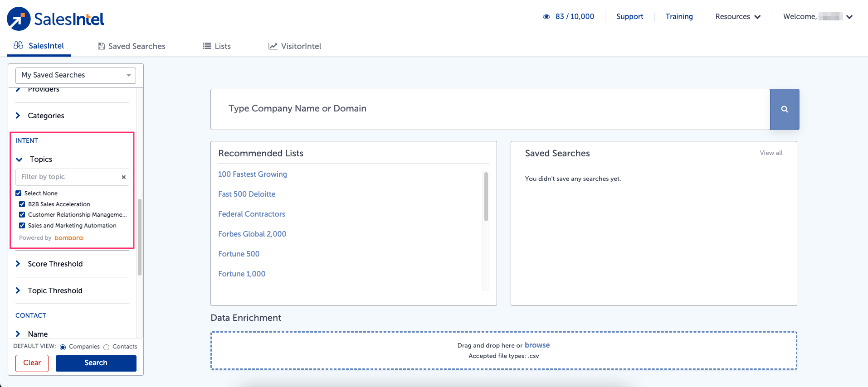
Task: Uncheck Sales and Marketing Automation topic
Action: (22, 225)
